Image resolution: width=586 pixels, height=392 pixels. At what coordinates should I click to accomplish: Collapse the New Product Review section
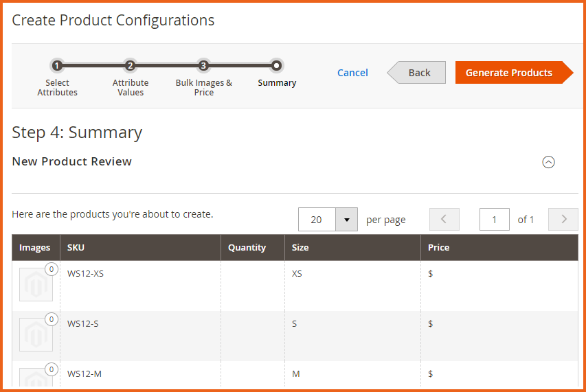[x=548, y=162]
